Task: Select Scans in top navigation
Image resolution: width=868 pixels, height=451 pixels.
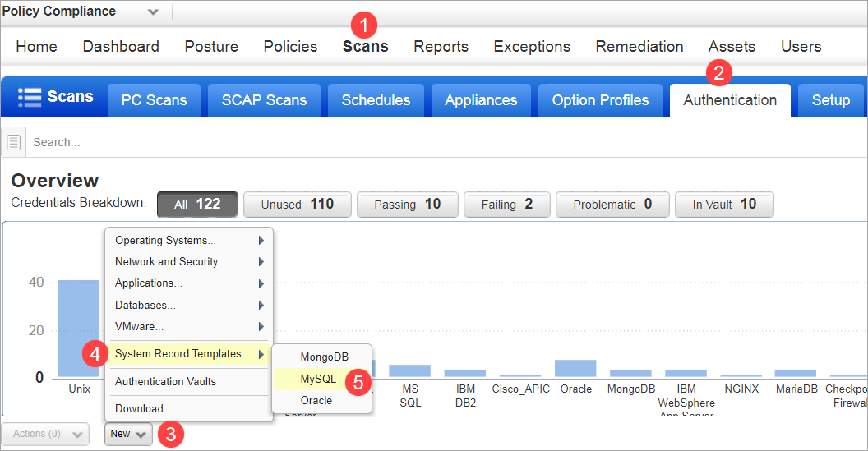Action: coord(365,47)
